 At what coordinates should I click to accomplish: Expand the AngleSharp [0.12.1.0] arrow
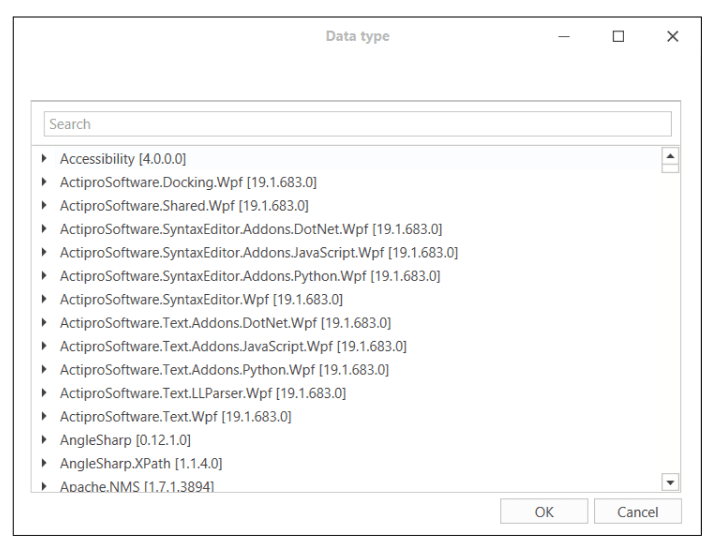(44, 440)
